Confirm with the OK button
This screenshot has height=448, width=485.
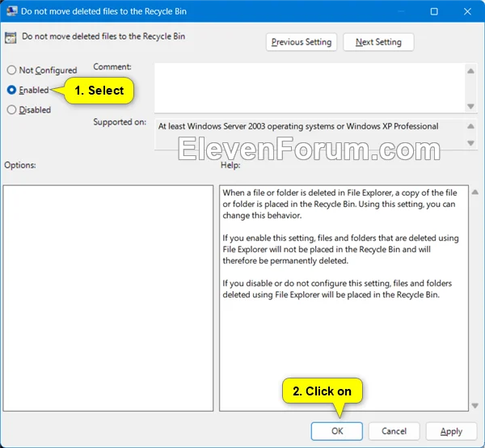[337, 431]
